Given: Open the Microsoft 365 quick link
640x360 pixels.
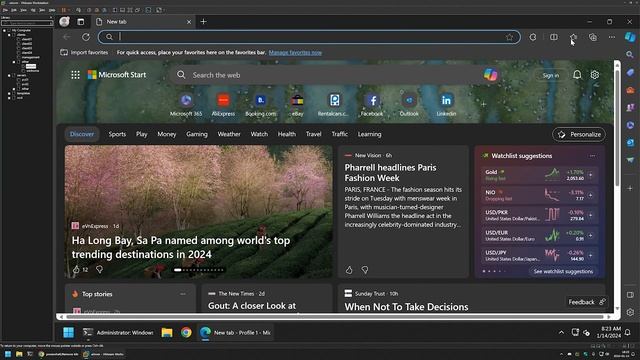Looking at the screenshot, I should [x=186, y=105].
